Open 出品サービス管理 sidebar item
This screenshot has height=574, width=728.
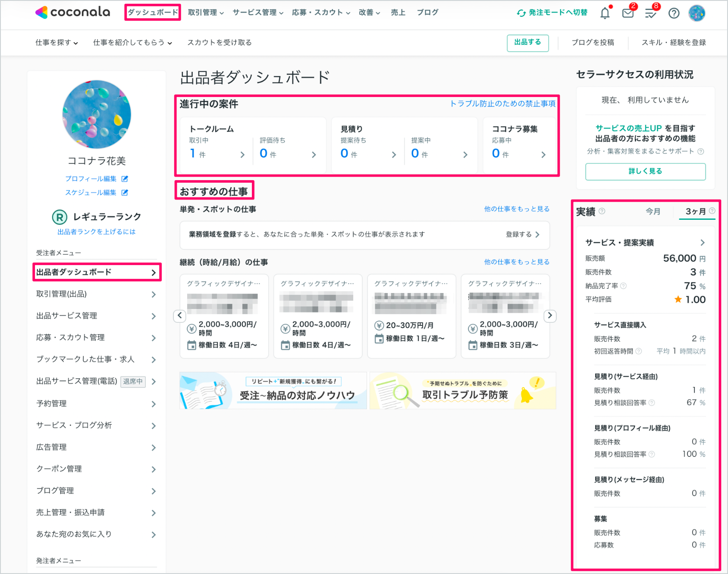pyautogui.click(x=96, y=316)
